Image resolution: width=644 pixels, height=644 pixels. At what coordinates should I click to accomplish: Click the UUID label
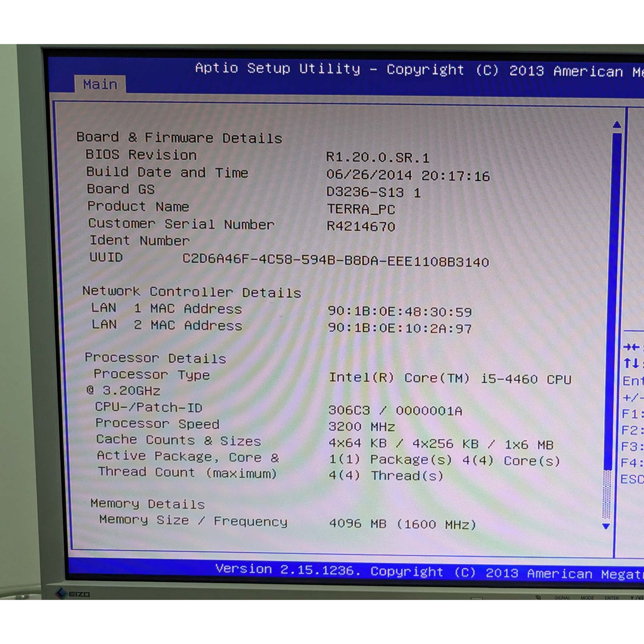pyautogui.click(x=106, y=257)
